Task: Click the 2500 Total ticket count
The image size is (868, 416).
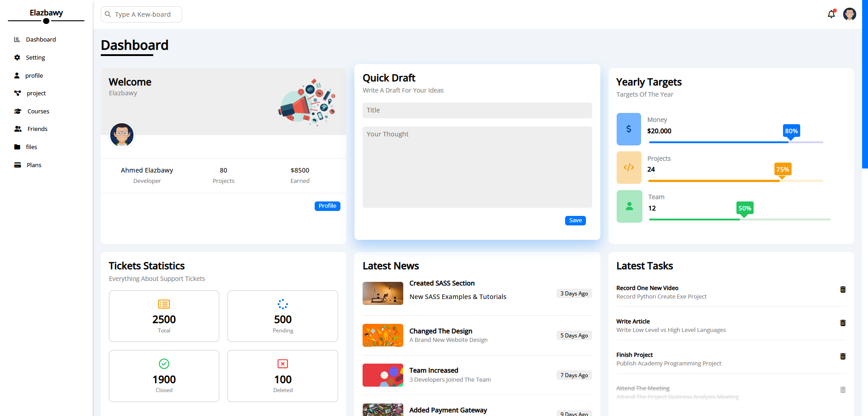Action: (x=164, y=319)
